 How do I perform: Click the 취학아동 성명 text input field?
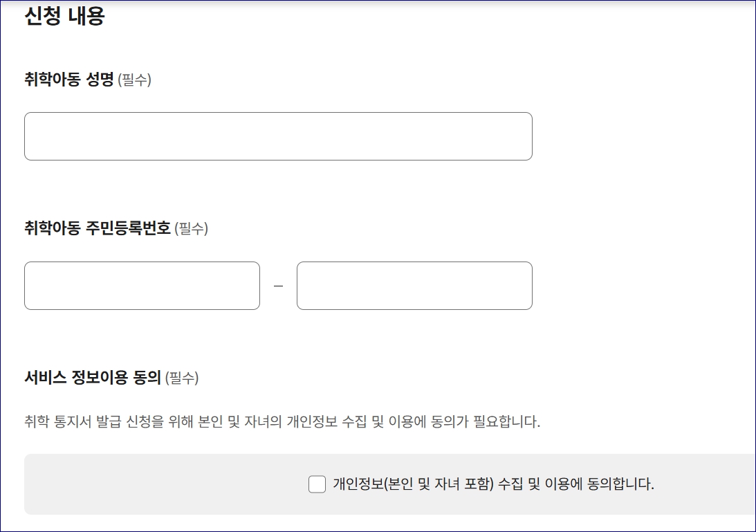click(x=277, y=136)
